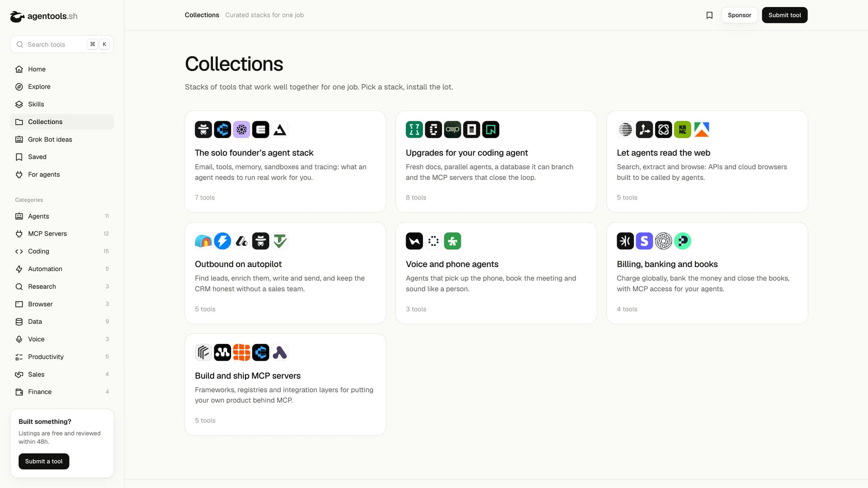Open the Sales category
Screen dimensions: 868x488
tap(62, 374)
